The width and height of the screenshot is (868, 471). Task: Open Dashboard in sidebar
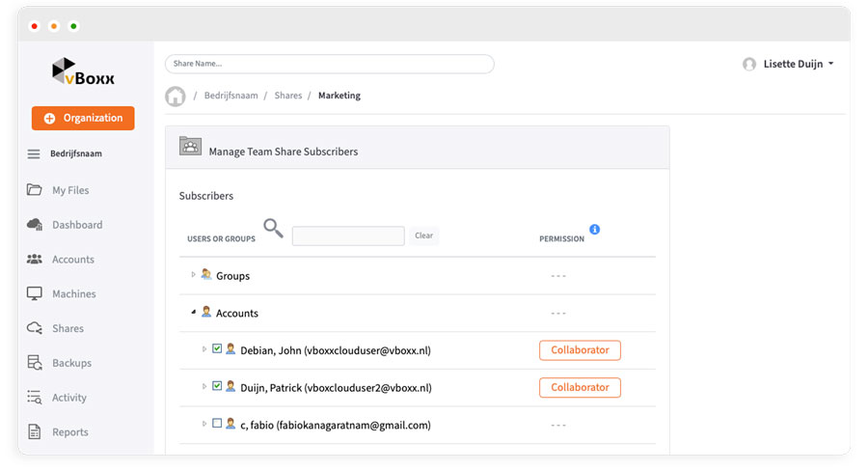[x=77, y=225]
